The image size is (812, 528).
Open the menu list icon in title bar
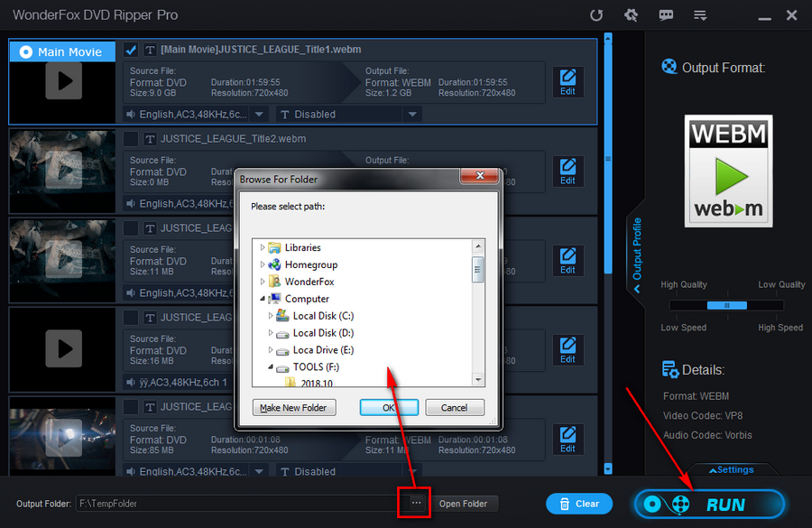click(700, 15)
